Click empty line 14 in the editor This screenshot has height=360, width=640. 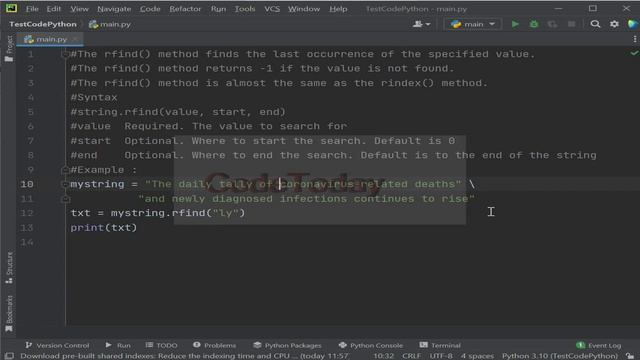click(x=351, y=242)
